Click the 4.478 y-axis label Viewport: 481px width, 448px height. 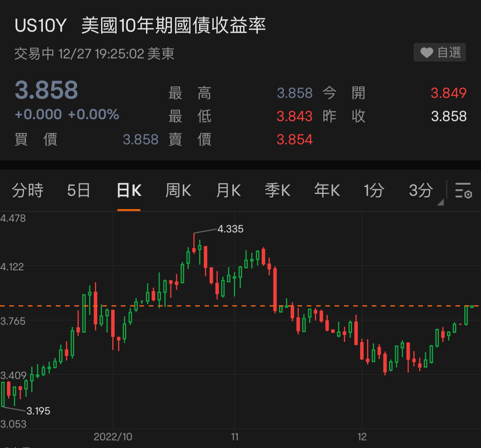[13, 218]
